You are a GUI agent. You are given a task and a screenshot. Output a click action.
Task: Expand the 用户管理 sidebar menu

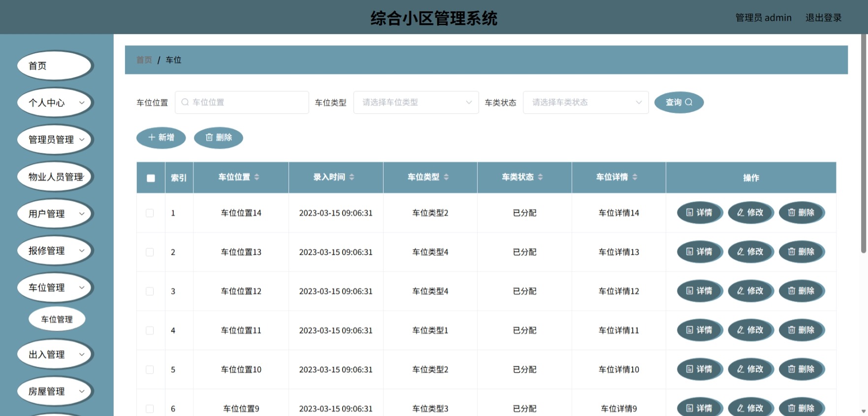(55, 213)
